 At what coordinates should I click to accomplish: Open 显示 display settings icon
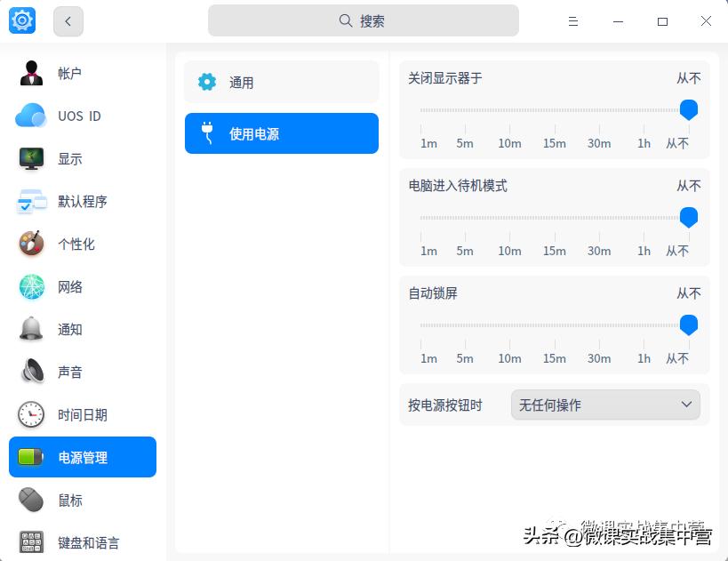coord(32,158)
